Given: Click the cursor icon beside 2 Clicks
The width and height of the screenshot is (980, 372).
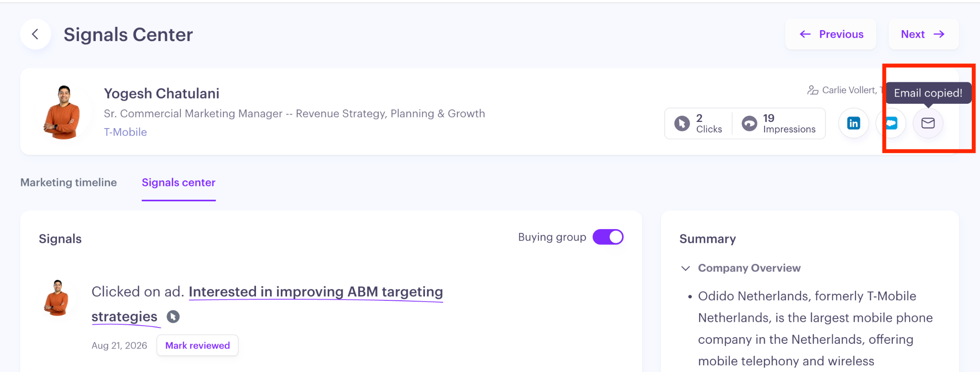Looking at the screenshot, I should [x=682, y=123].
